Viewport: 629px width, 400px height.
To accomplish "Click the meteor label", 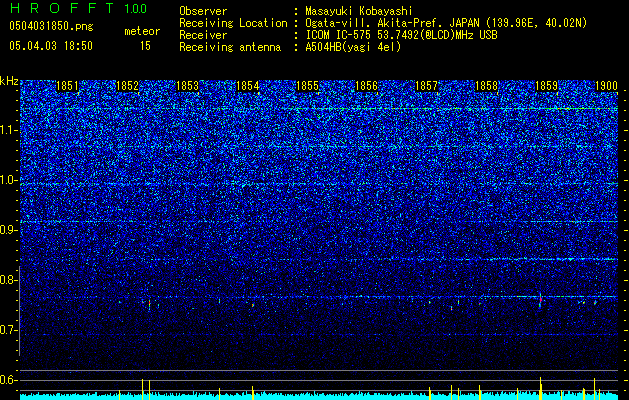I will point(142,31).
